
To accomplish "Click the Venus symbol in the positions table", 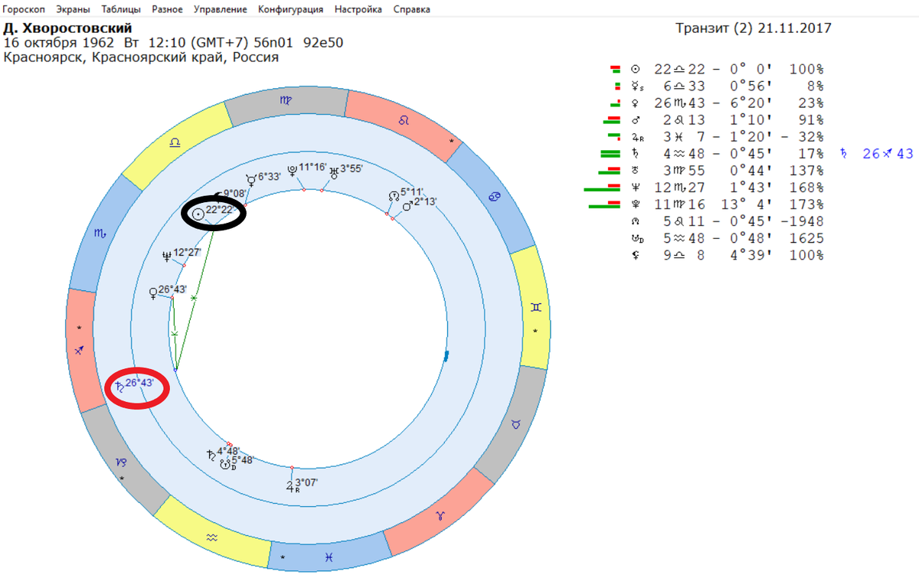I will pos(634,103).
